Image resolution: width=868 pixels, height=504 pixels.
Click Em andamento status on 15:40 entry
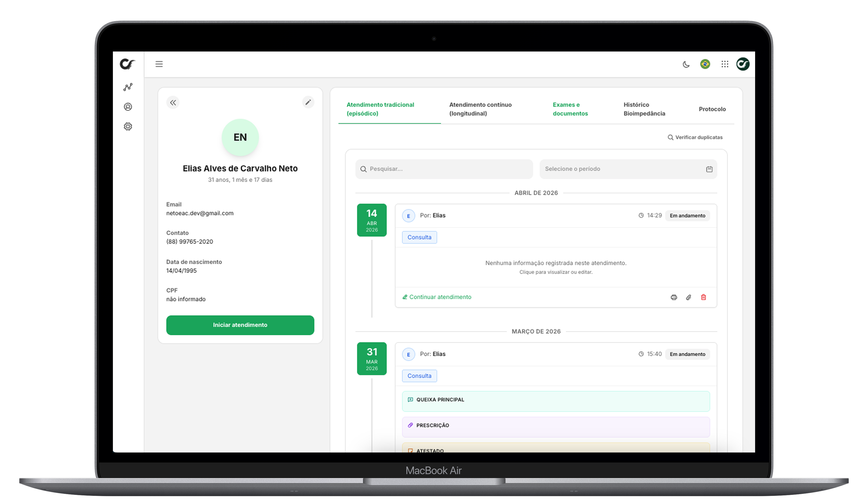[x=687, y=354]
